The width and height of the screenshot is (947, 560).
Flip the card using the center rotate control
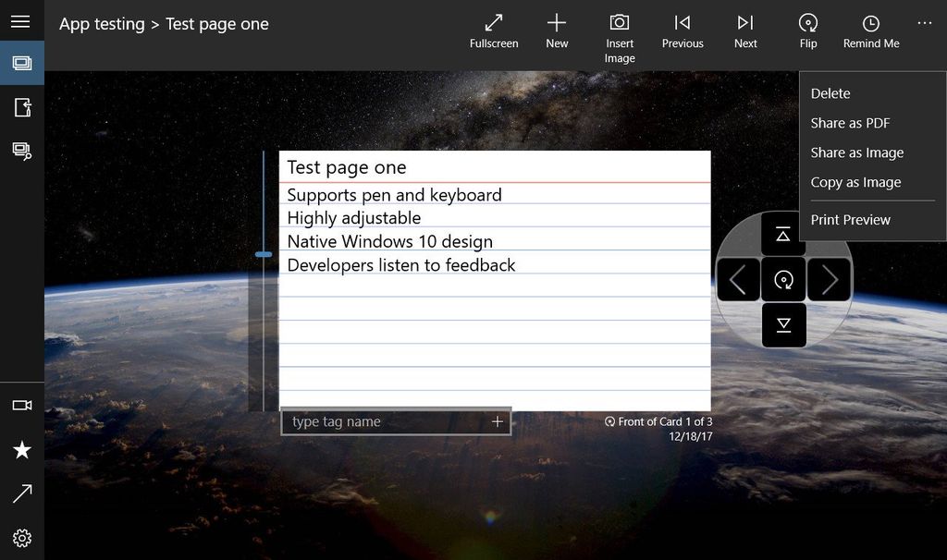tap(783, 279)
